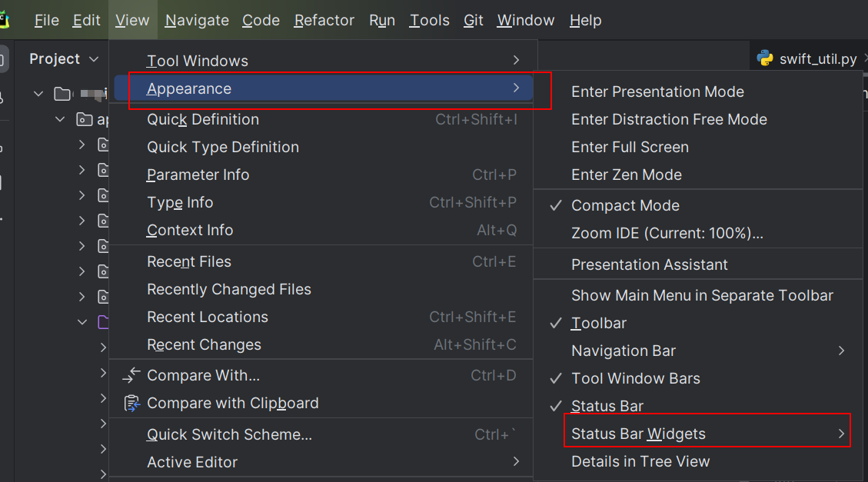Switch to the swift_util.py editor tab
The image size is (868, 482).
[x=817, y=58]
